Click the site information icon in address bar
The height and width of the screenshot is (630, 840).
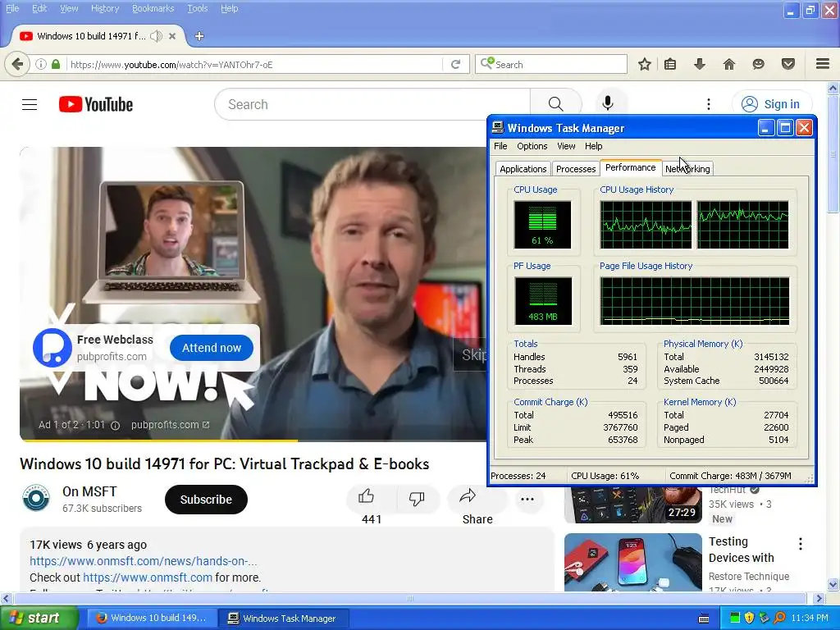(41, 64)
